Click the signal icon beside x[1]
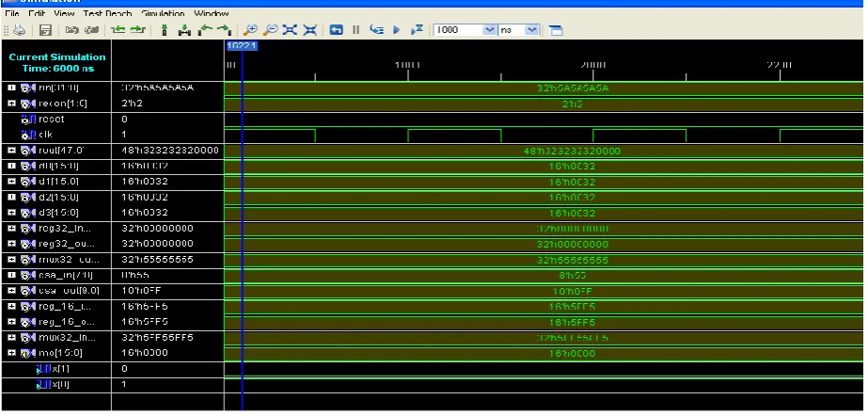This screenshot has height=416, width=868. click(x=41, y=368)
